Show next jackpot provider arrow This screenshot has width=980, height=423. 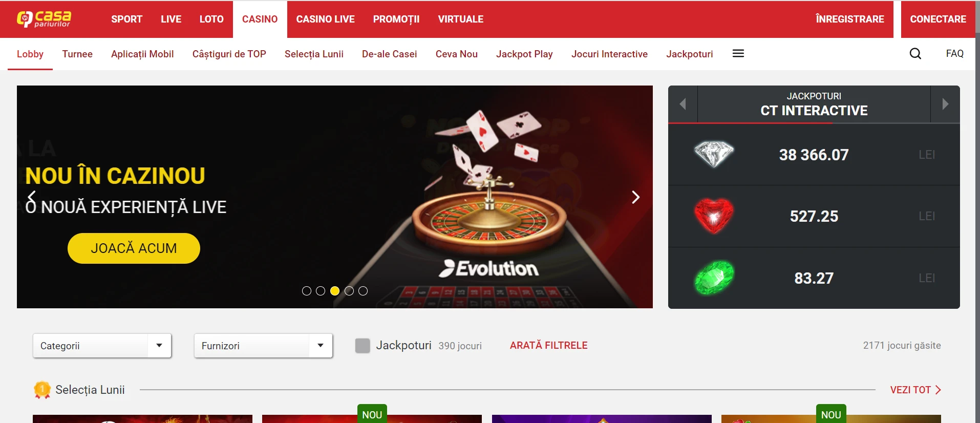pos(945,104)
